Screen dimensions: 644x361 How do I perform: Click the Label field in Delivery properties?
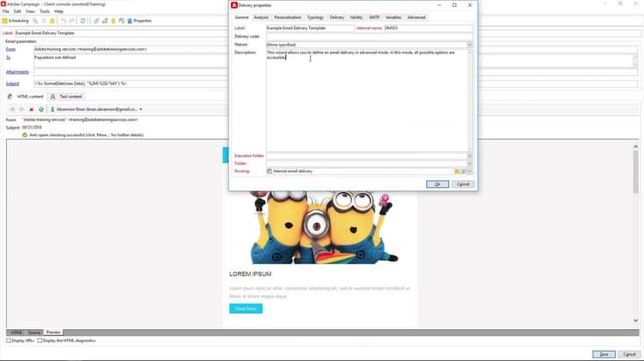click(310, 28)
